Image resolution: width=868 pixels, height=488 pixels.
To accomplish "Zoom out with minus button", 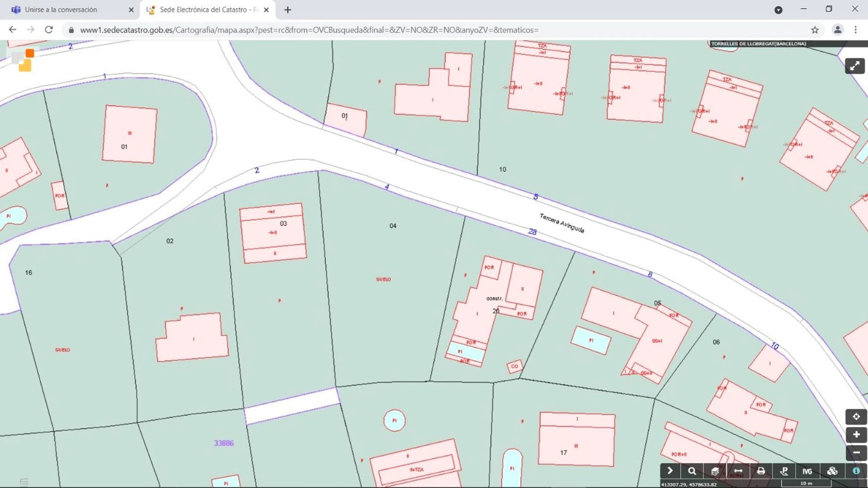I will click(856, 452).
